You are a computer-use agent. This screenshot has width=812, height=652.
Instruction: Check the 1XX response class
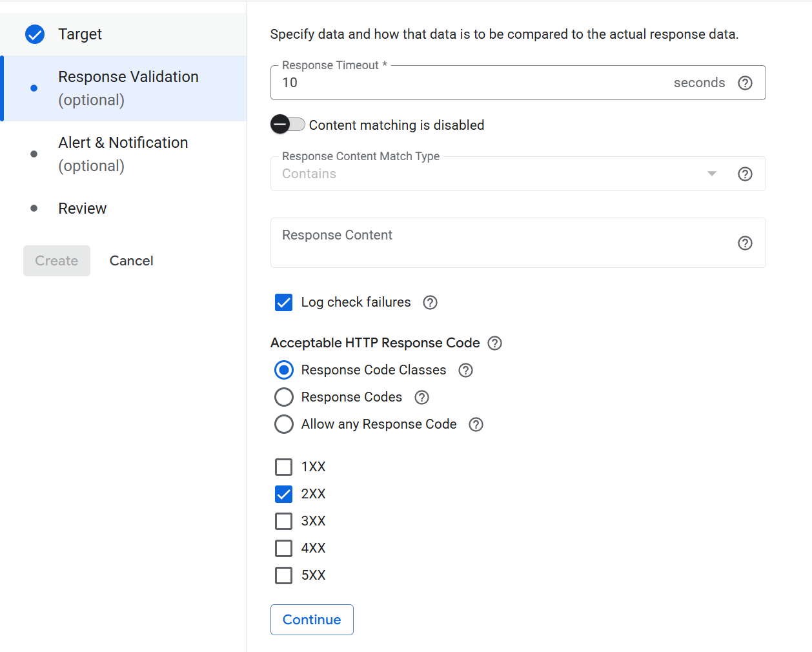[x=283, y=467]
